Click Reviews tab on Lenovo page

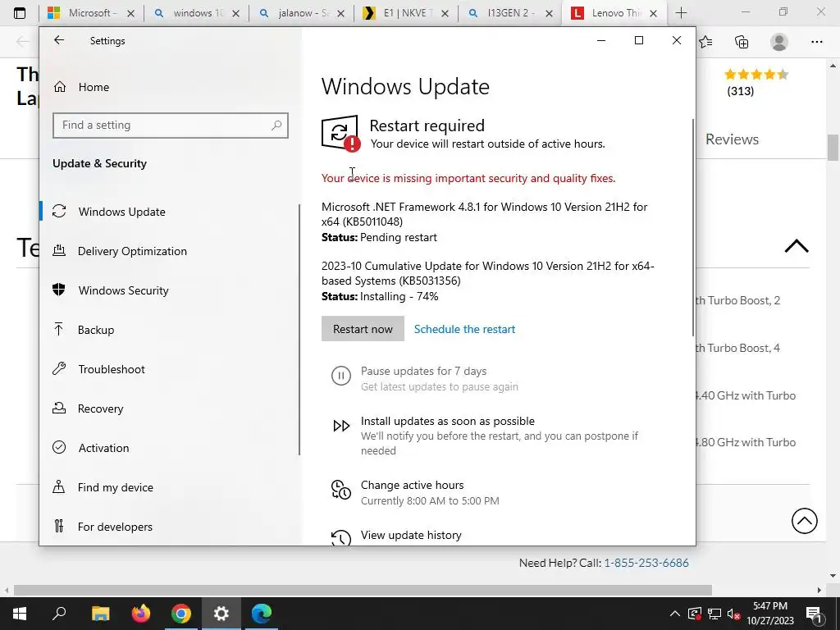pos(732,139)
